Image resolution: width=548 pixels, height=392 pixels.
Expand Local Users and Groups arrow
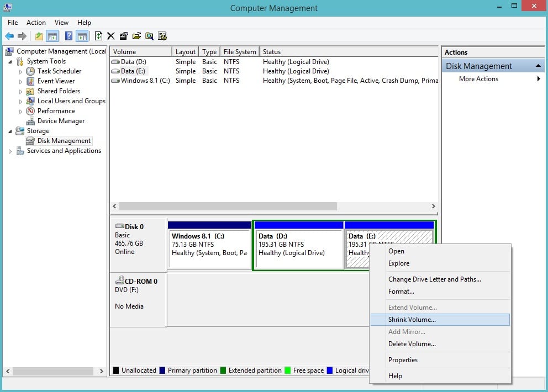coord(20,102)
